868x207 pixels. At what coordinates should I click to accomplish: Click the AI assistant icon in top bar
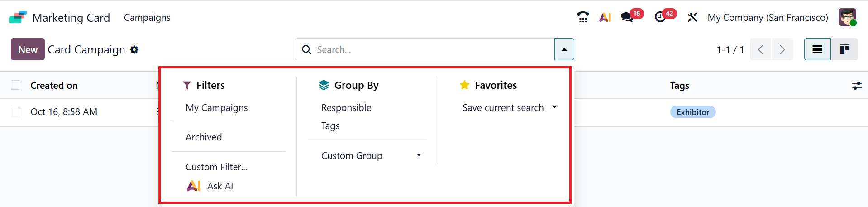tap(605, 18)
